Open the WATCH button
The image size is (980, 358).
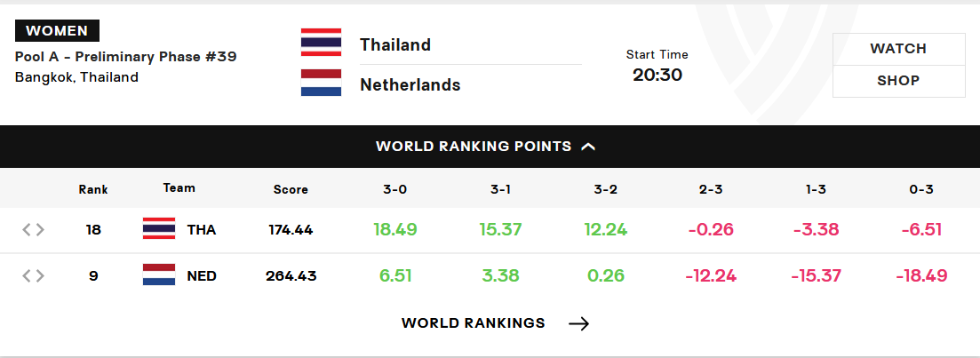tap(899, 49)
